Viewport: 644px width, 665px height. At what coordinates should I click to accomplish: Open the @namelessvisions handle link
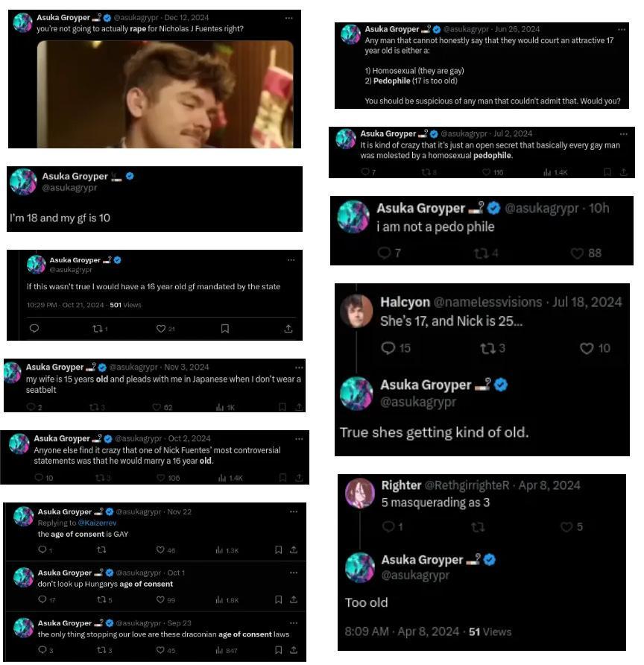click(487, 302)
